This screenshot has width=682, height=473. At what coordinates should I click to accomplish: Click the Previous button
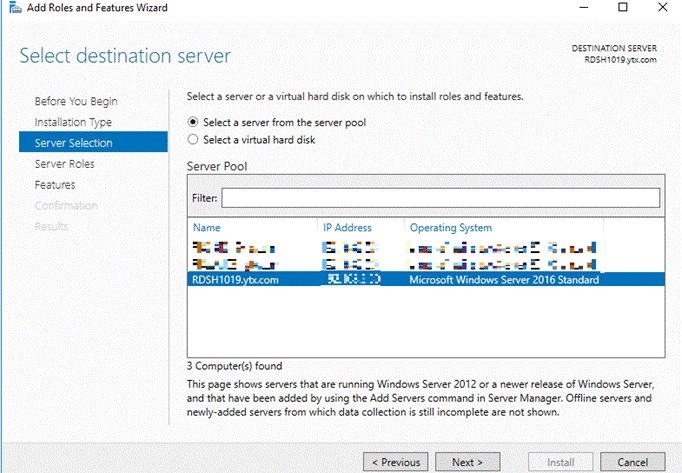[x=396, y=462]
